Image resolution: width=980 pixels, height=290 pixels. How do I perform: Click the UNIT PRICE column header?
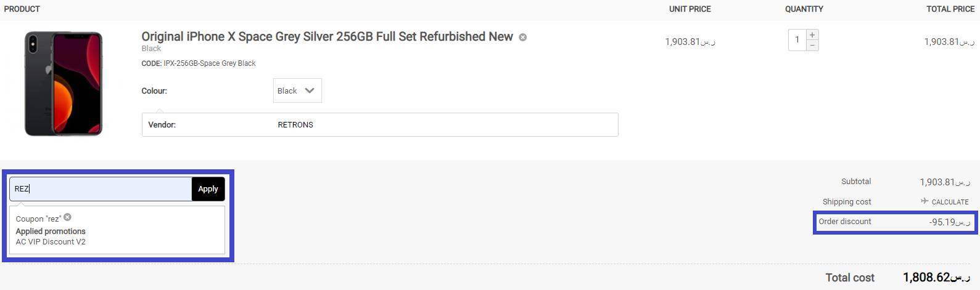[690, 9]
